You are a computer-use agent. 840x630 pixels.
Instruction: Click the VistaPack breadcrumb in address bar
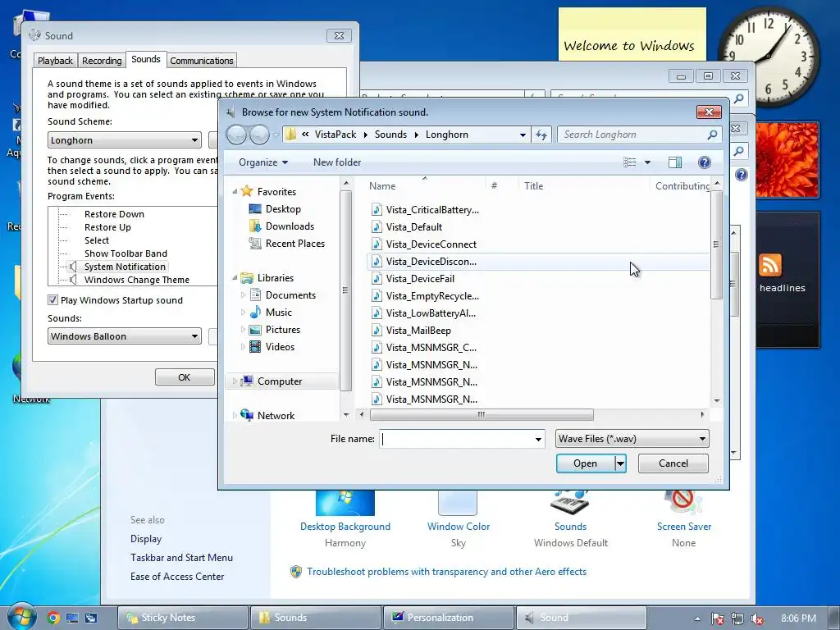(336, 135)
